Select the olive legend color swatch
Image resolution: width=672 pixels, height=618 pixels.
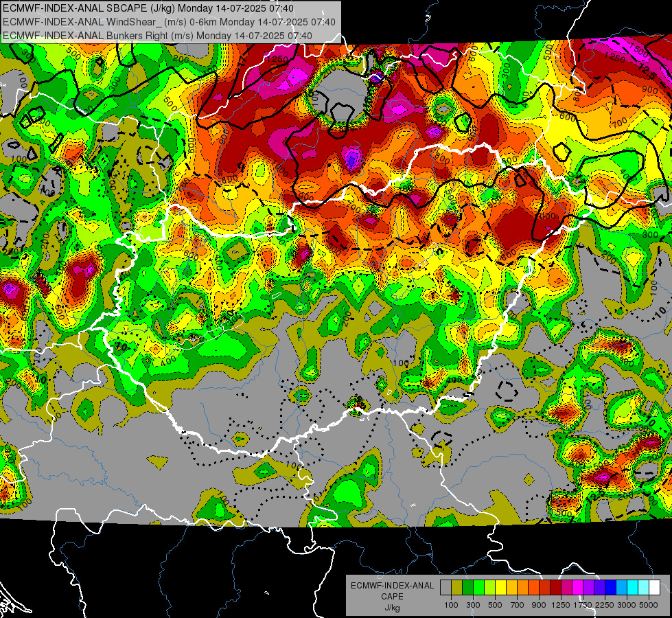pyautogui.click(x=456, y=587)
